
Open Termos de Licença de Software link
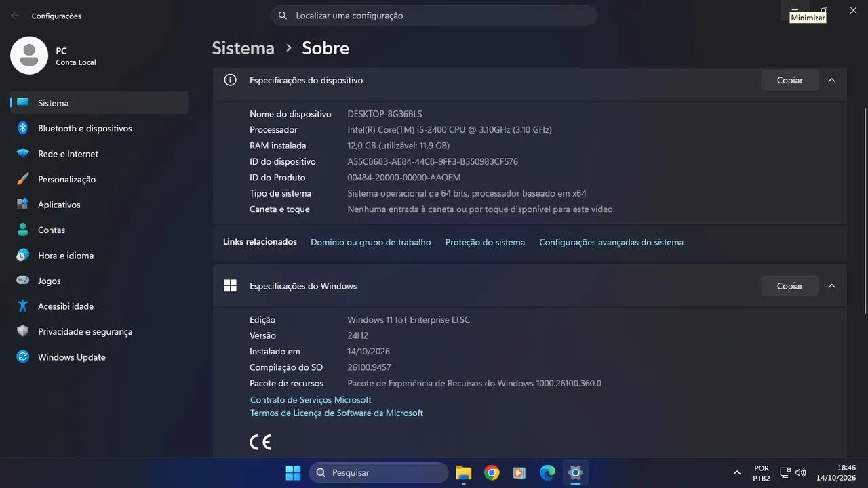click(336, 413)
